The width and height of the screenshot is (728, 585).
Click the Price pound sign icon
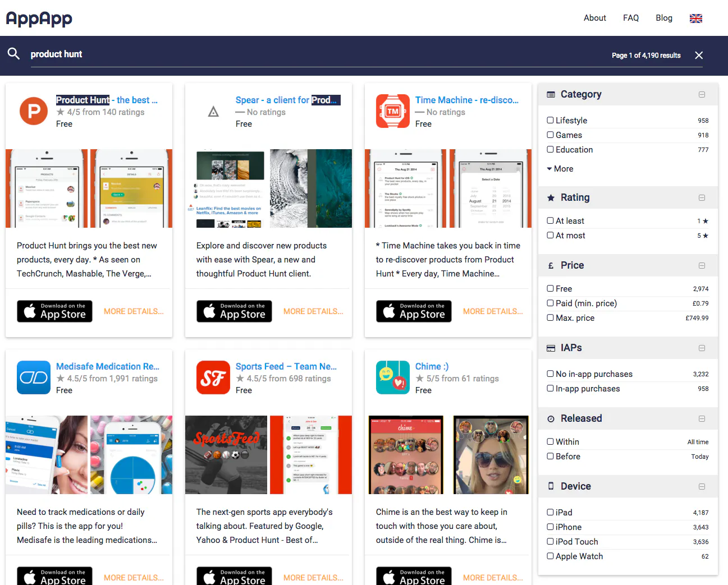551,266
